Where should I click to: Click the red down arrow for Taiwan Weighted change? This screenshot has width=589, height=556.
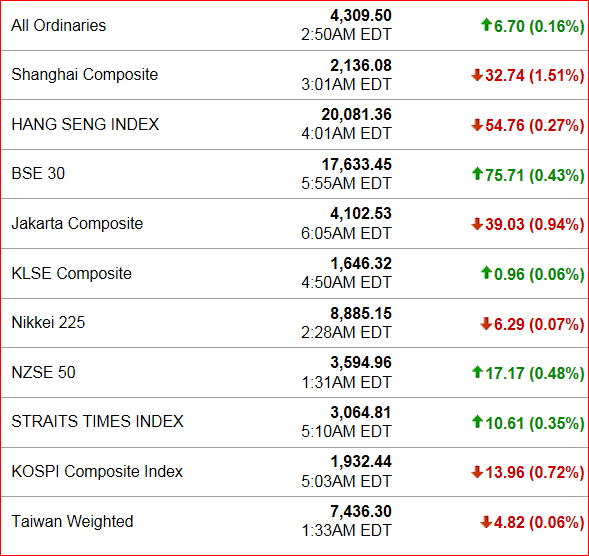point(486,521)
